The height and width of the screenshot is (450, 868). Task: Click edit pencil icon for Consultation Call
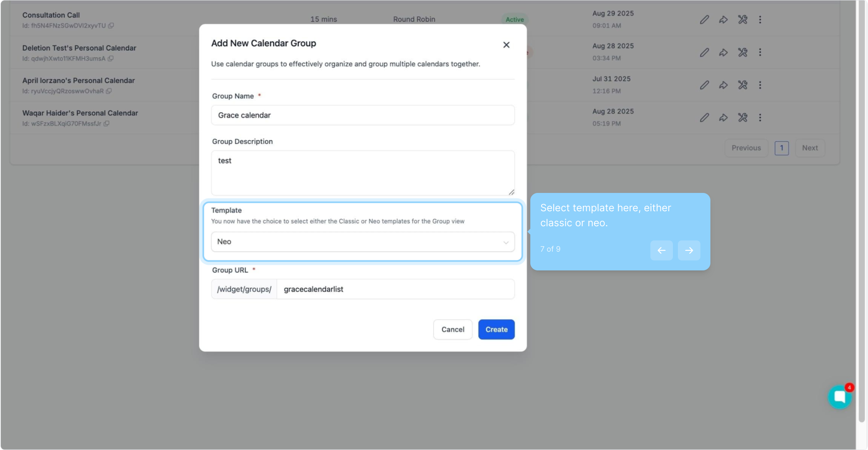click(704, 20)
